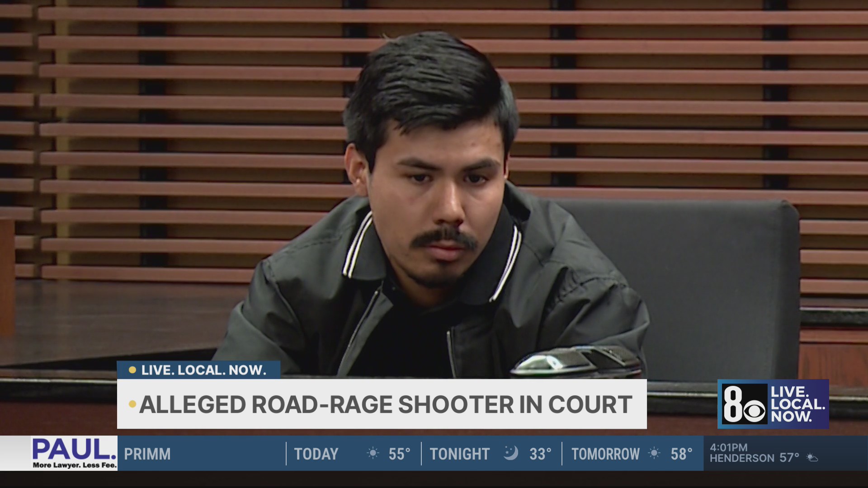Screen dimensions: 868x488
Task: Click the 58° tomorrow temperature
Action: coord(682,454)
